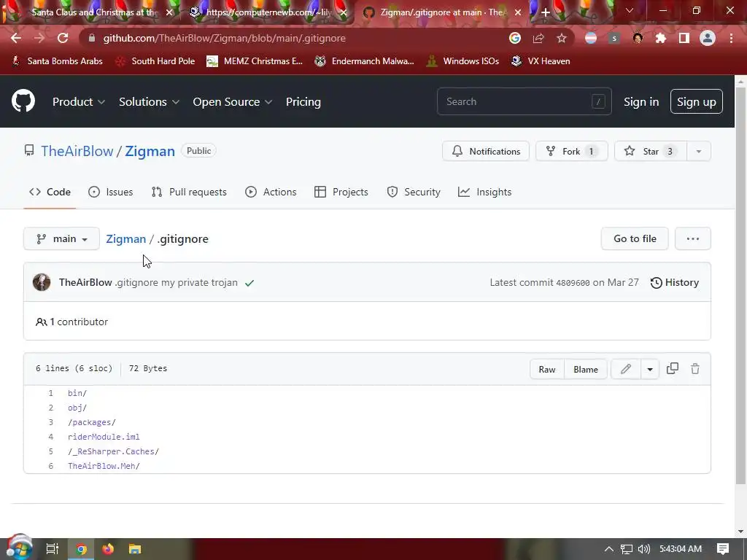Screen dimensions: 747x560
Task: Click the GitHub logo home icon
Action: pyautogui.click(x=23, y=101)
